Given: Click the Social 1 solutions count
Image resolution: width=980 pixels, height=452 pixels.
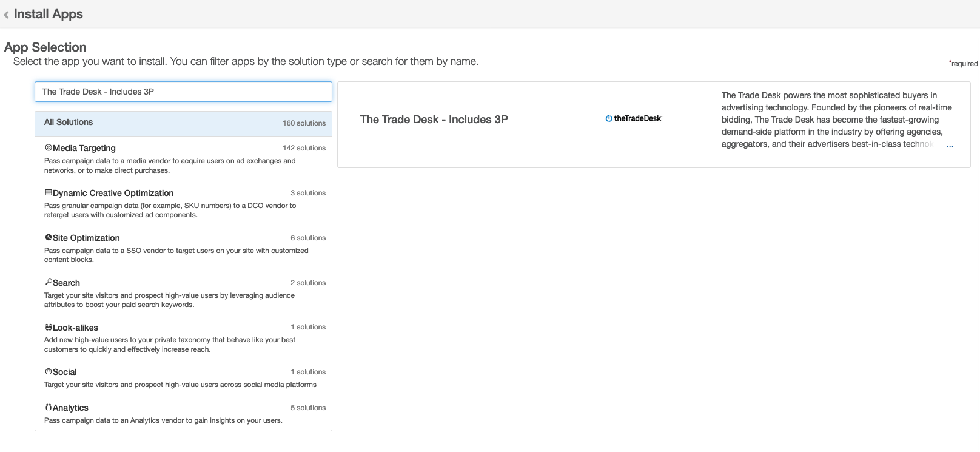Looking at the screenshot, I should click(x=308, y=372).
